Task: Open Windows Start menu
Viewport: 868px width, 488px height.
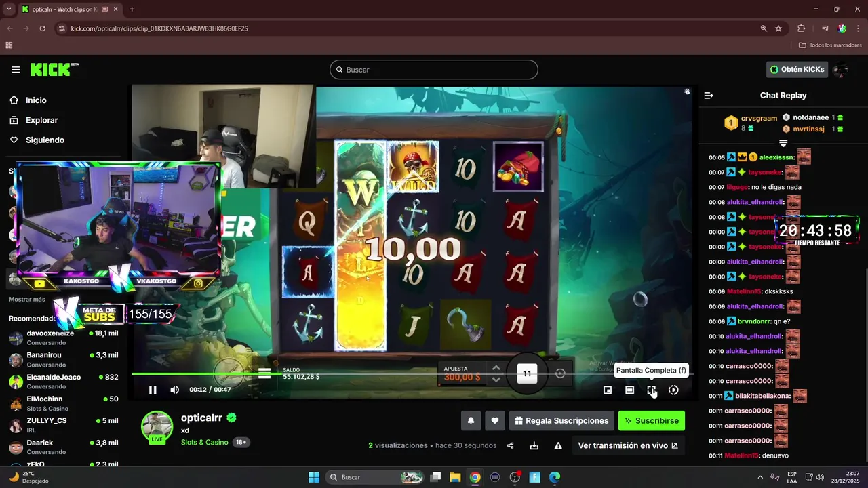Action: 314,477
